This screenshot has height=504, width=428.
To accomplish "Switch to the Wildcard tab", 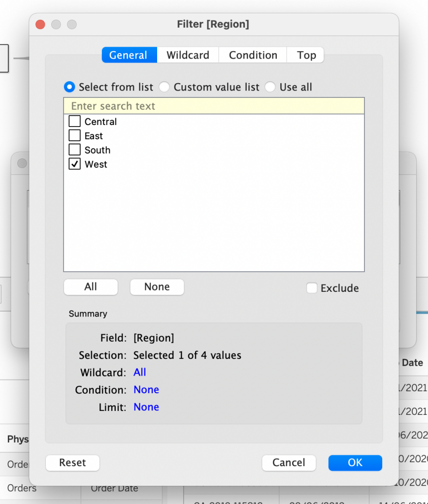I will click(x=188, y=55).
